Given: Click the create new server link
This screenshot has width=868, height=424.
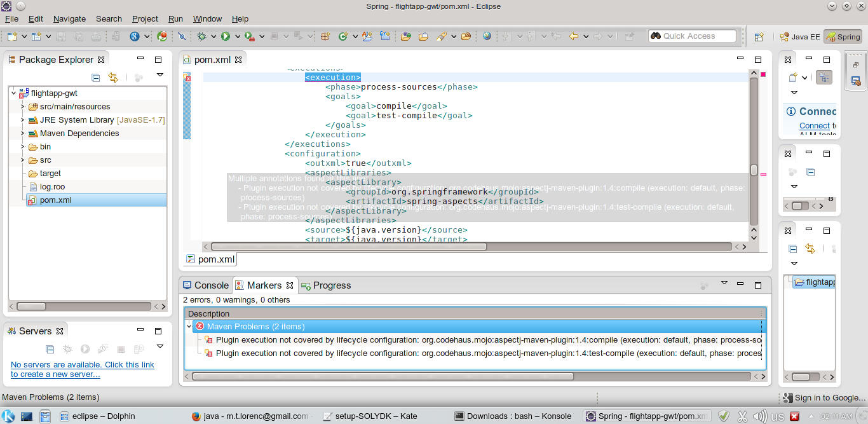Looking at the screenshot, I should pyautogui.click(x=83, y=369).
